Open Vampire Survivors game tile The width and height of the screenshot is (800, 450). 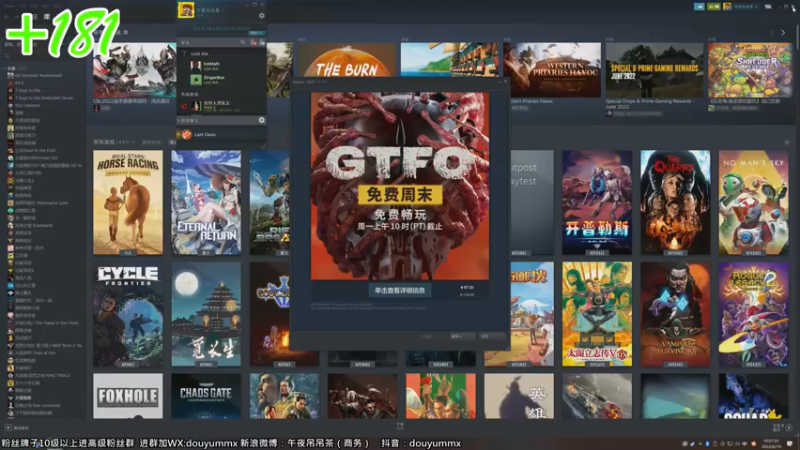675,314
